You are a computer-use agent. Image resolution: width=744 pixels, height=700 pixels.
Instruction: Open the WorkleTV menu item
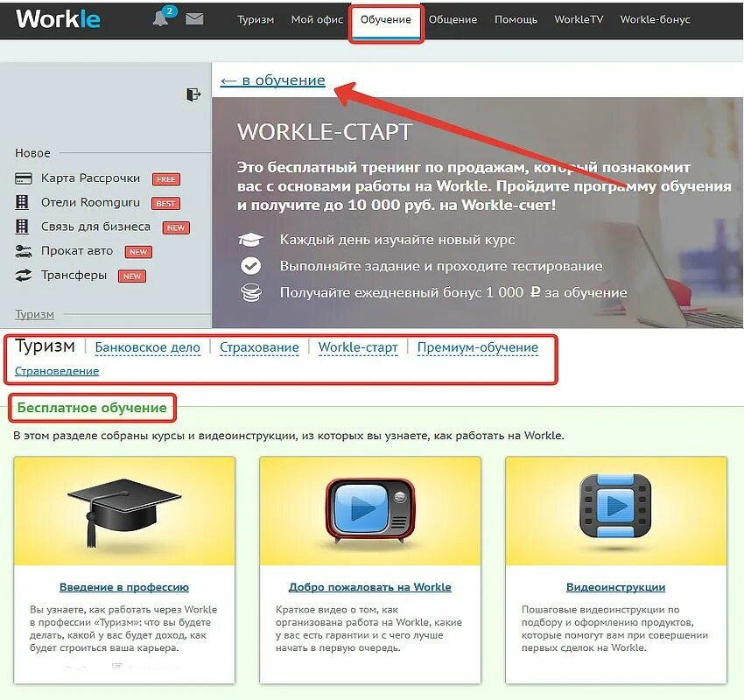(x=579, y=17)
